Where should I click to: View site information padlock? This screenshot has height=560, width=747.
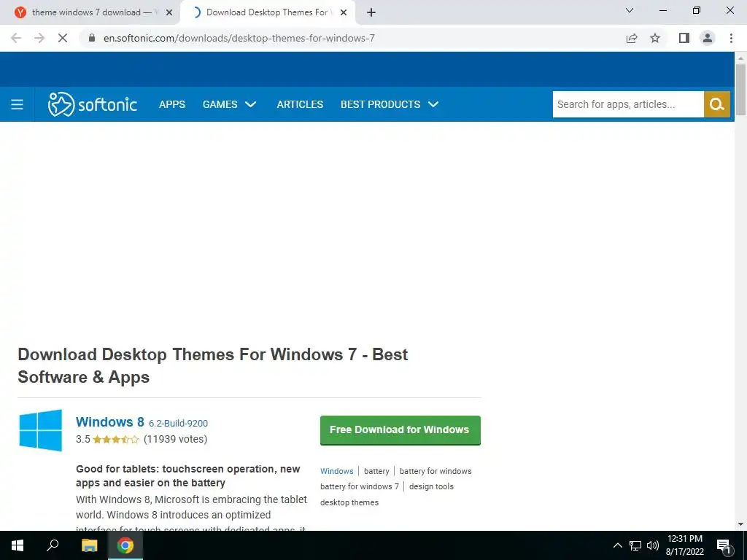tap(92, 38)
